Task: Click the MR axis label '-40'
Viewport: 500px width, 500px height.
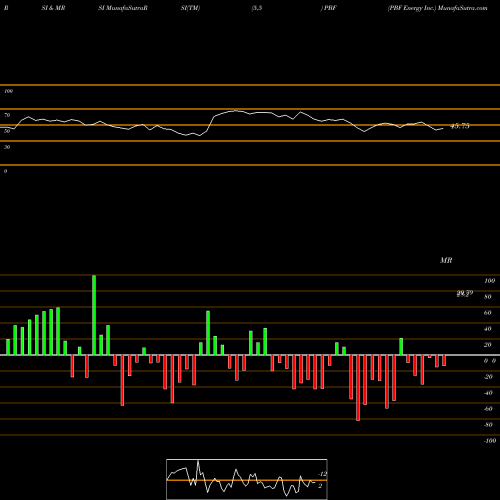Action: 488,393
